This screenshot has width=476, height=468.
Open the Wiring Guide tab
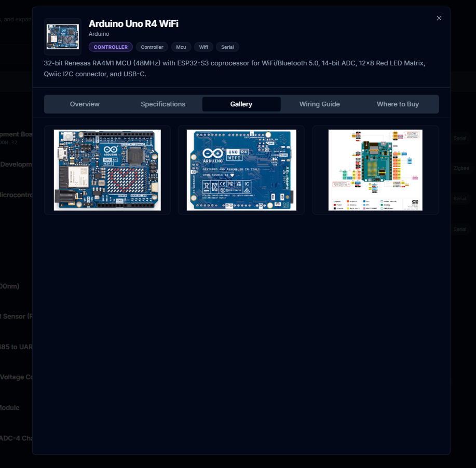point(320,104)
